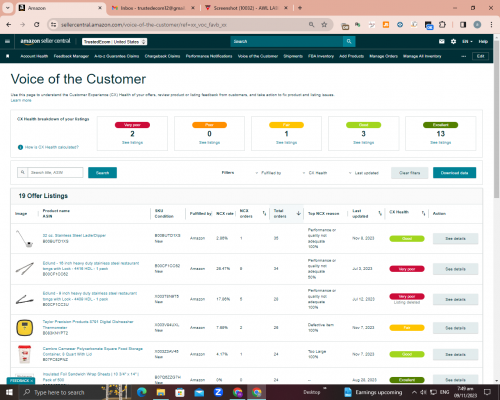Click the Learn more link
The height and width of the screenshot is (400, 500).
21,100
